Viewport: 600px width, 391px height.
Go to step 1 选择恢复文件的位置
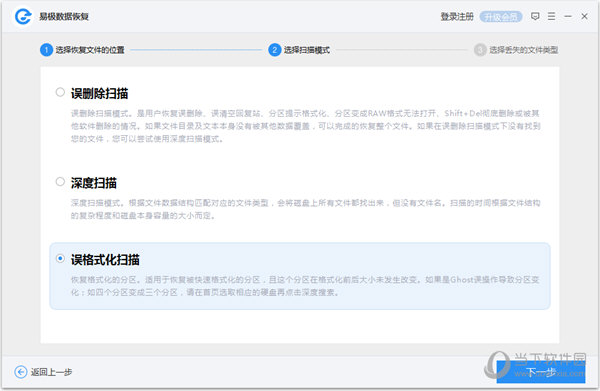pos(82,50)
